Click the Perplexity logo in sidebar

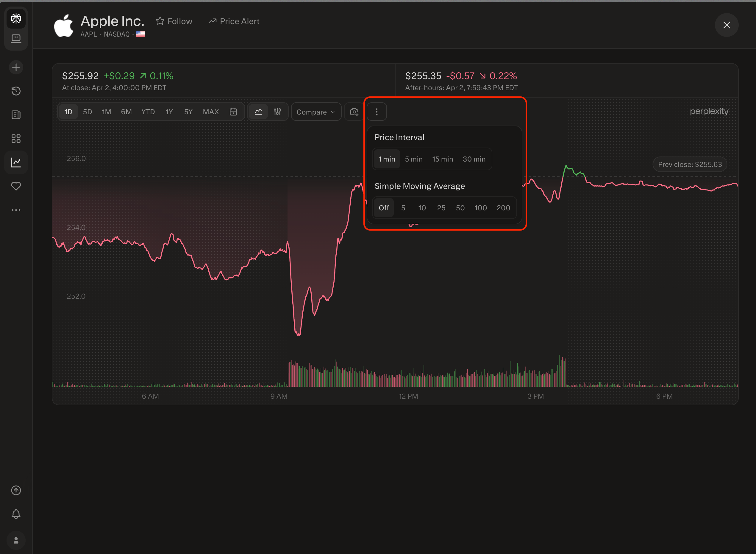tap(16, 18)
